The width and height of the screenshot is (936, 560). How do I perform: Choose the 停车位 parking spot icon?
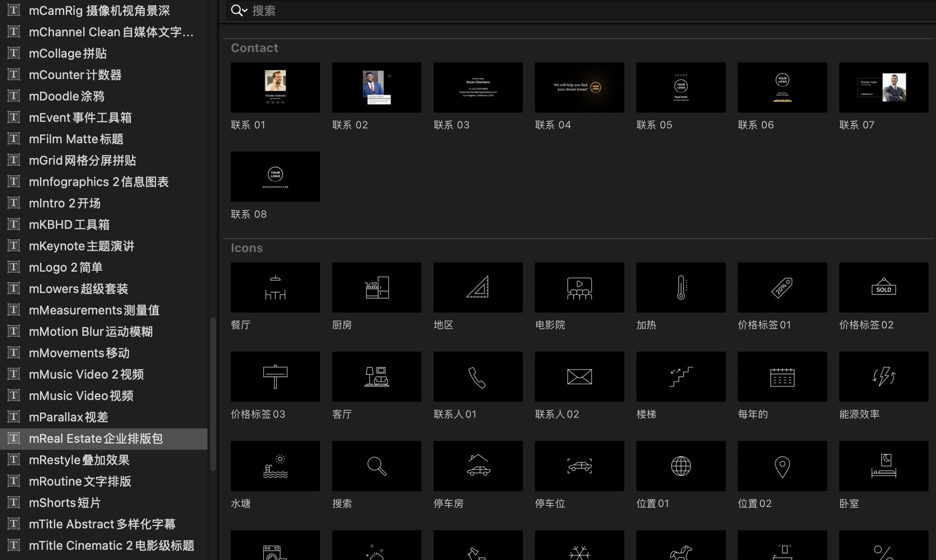click(580, 466)
